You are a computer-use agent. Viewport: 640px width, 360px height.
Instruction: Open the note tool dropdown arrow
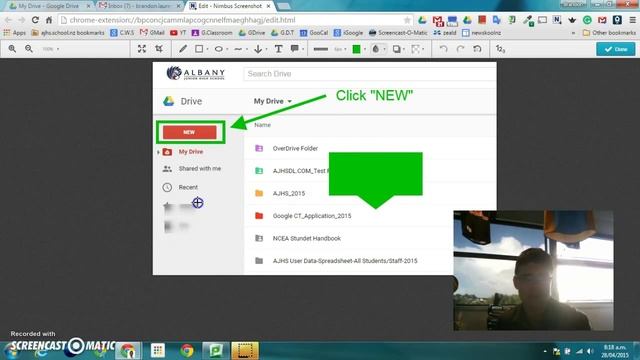303,49
